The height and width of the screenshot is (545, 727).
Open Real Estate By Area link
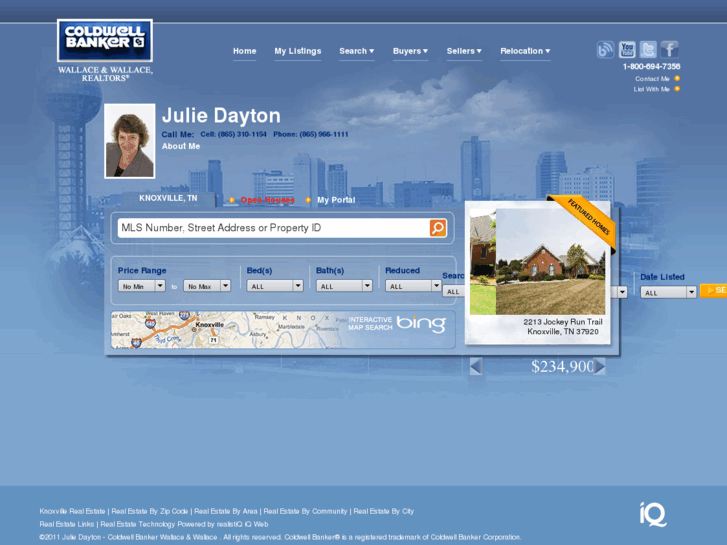pyautogui.click(x=226, y=511)
